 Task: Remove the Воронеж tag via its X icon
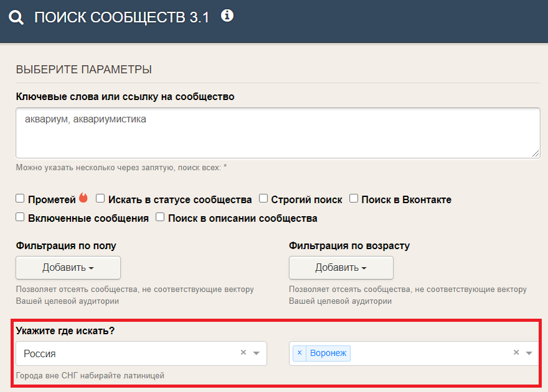coord(300,352)
